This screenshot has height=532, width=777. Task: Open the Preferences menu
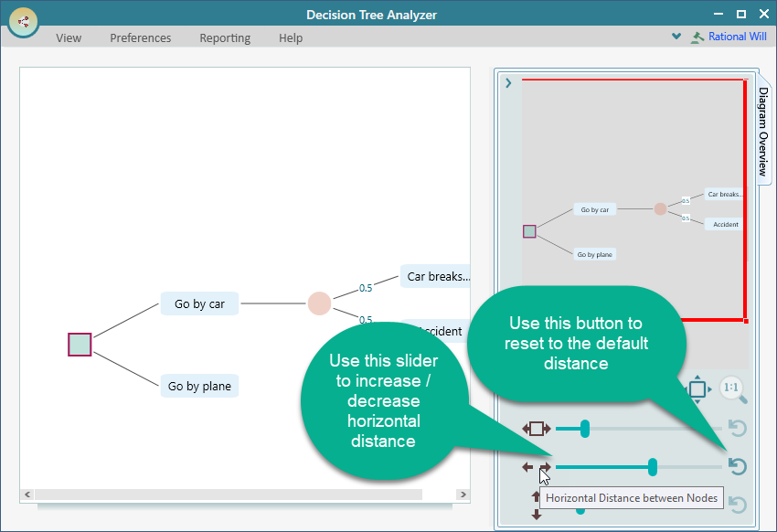(x=141, y=38)
